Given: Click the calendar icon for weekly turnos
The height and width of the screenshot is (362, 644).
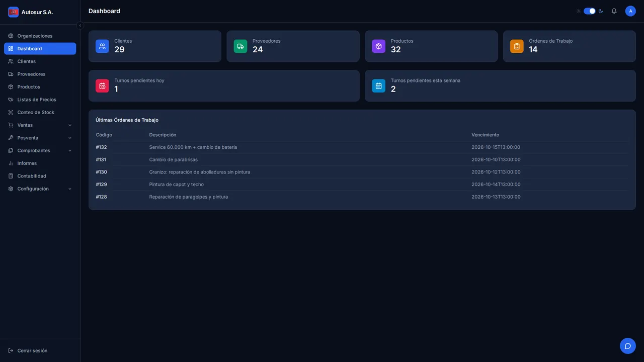Looking at the screenshot, I should tap(378, 86).
